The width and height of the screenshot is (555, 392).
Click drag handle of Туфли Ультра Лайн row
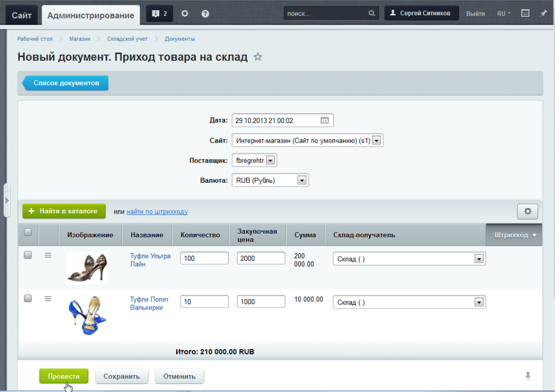tap(48, 255)
